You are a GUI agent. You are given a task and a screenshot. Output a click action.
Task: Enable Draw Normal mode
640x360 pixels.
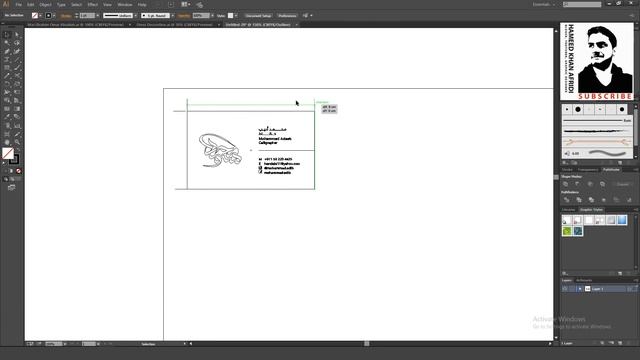pyautogui.click(x=6, y=179)
